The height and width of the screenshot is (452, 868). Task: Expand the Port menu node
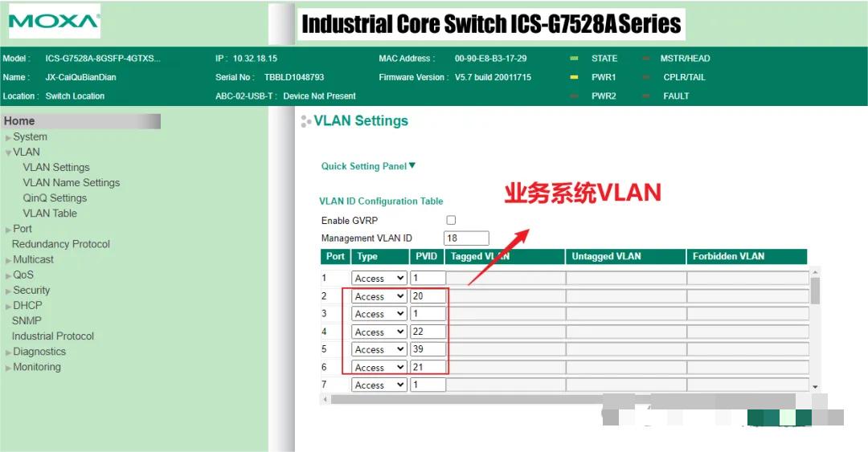coord(8,230)
